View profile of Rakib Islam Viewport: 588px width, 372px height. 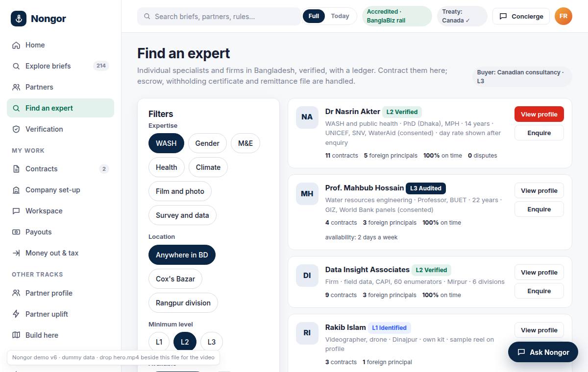click(x=539, y=330)
